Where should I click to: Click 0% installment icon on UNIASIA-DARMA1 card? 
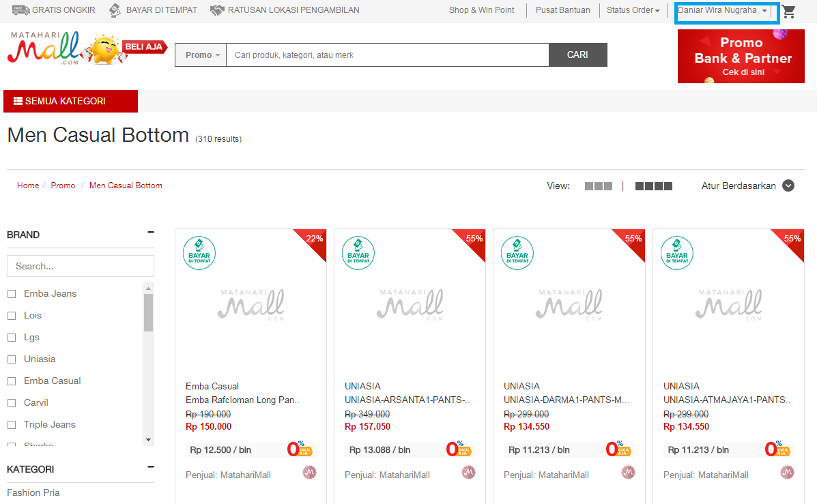[x=618, y=449]
